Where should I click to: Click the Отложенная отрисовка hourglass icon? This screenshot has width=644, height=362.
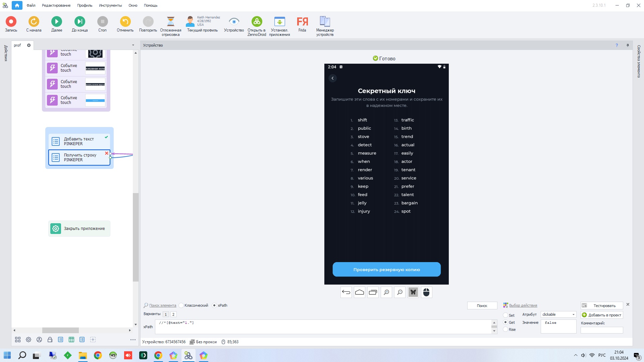click(170, 21)
